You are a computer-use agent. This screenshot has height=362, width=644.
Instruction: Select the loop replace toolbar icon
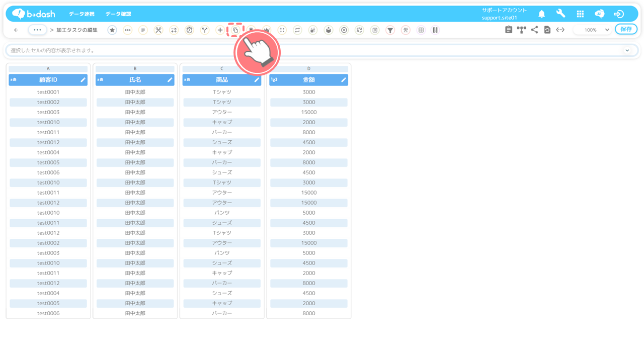click(x=297, y=30)
